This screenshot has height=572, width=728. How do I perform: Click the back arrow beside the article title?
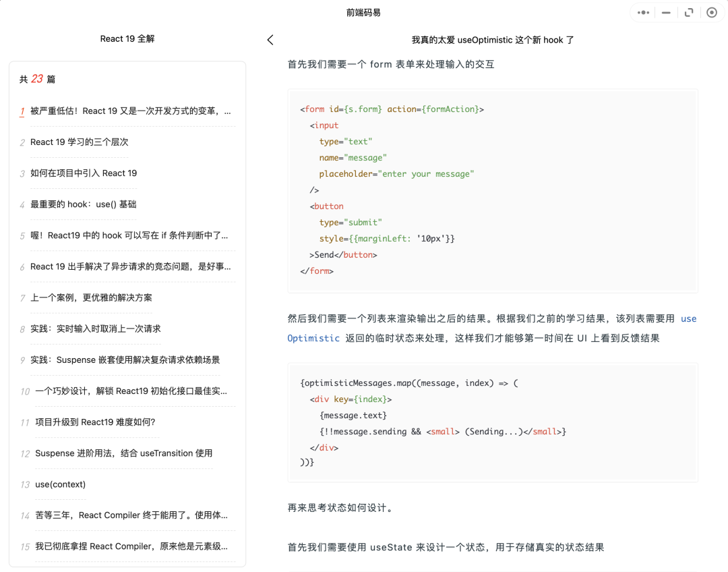pyautogui.click(x=270, y=40)
